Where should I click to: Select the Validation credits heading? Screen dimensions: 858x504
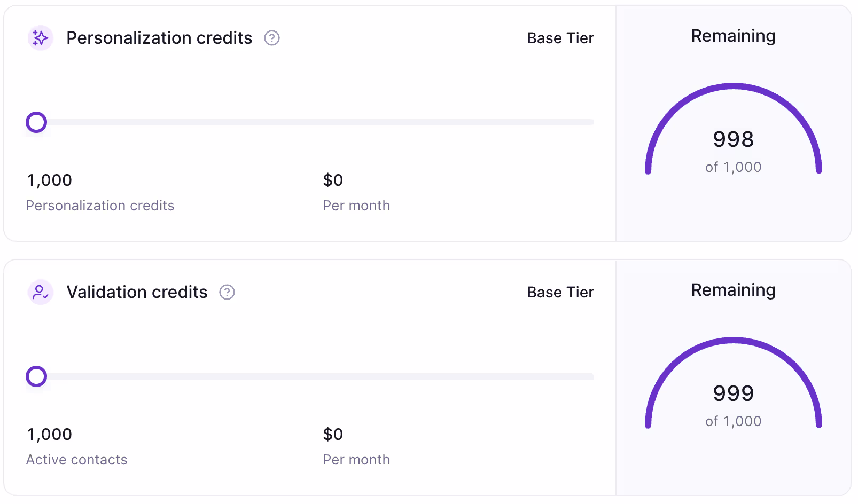pos(137,292)
